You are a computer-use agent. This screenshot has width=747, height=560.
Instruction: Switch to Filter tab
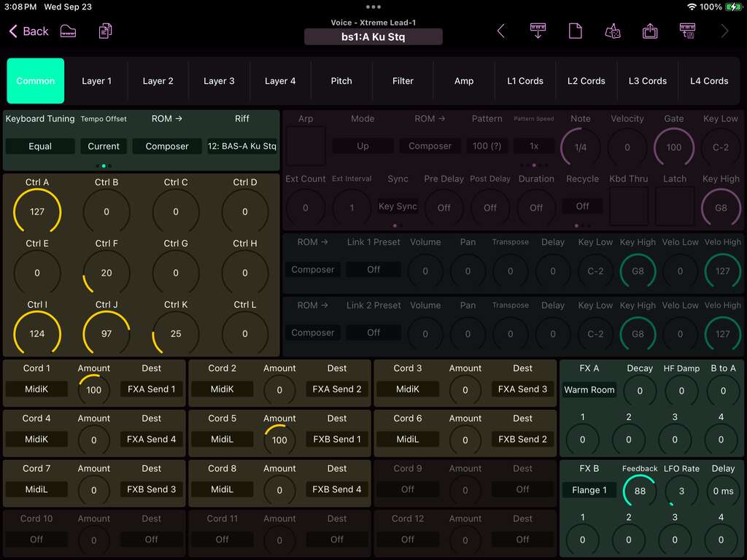point(403,81)
